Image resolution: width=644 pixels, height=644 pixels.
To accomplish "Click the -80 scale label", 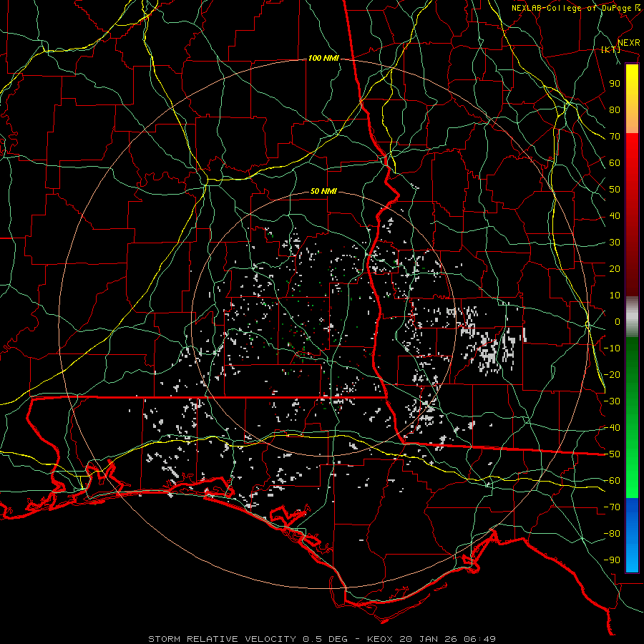I will coord(612,534).
